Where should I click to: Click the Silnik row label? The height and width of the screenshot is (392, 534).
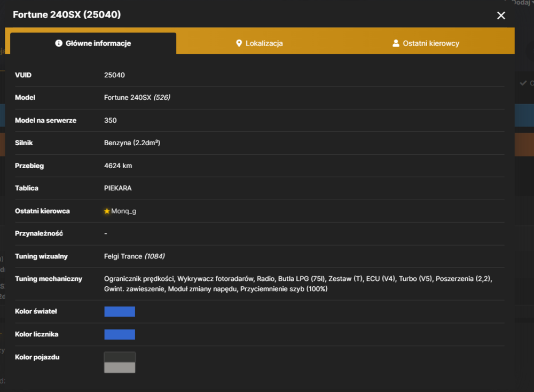tap(24, 143)
